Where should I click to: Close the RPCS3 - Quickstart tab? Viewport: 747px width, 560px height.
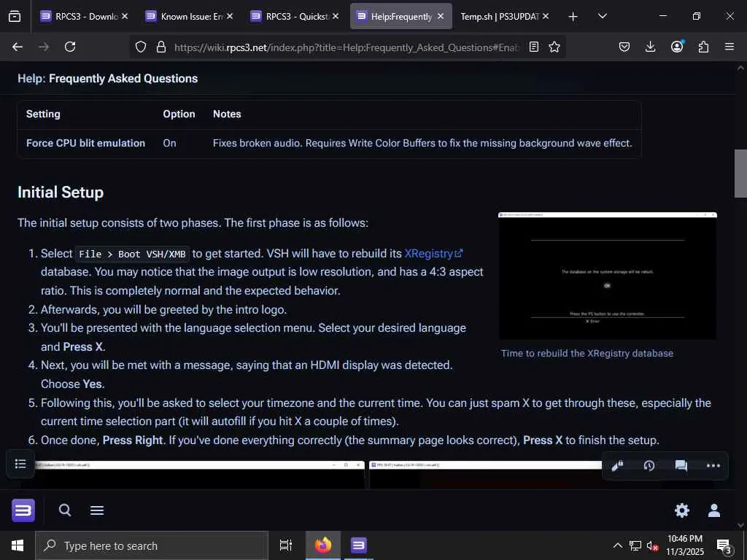click(x=336, y=16)
